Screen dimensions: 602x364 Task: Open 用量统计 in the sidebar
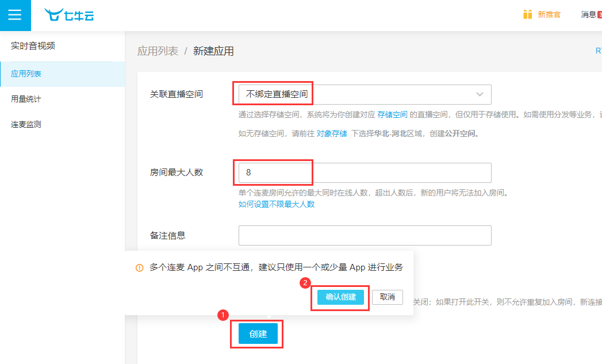pyautogui.click(x=26, y=99)
